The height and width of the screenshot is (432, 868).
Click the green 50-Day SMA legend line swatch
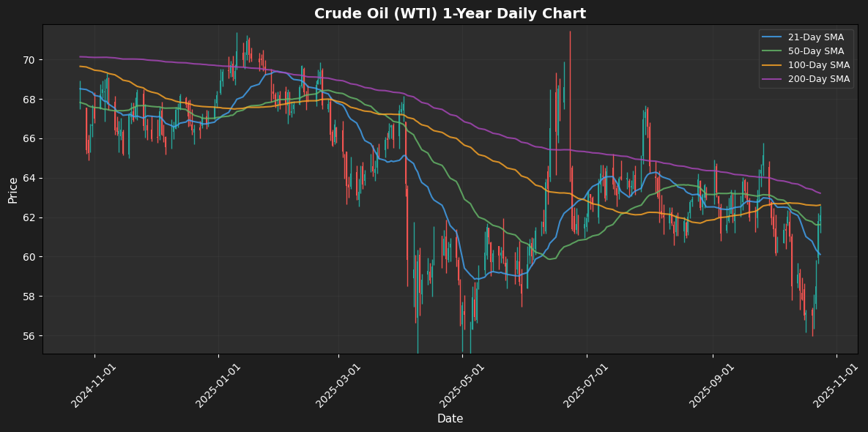coord(774,51)
